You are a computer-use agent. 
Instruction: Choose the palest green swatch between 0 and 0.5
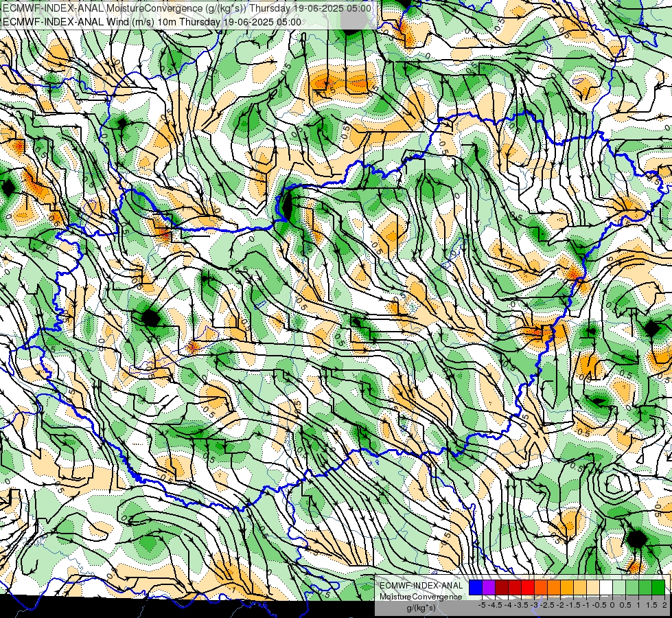coord(619,588)
